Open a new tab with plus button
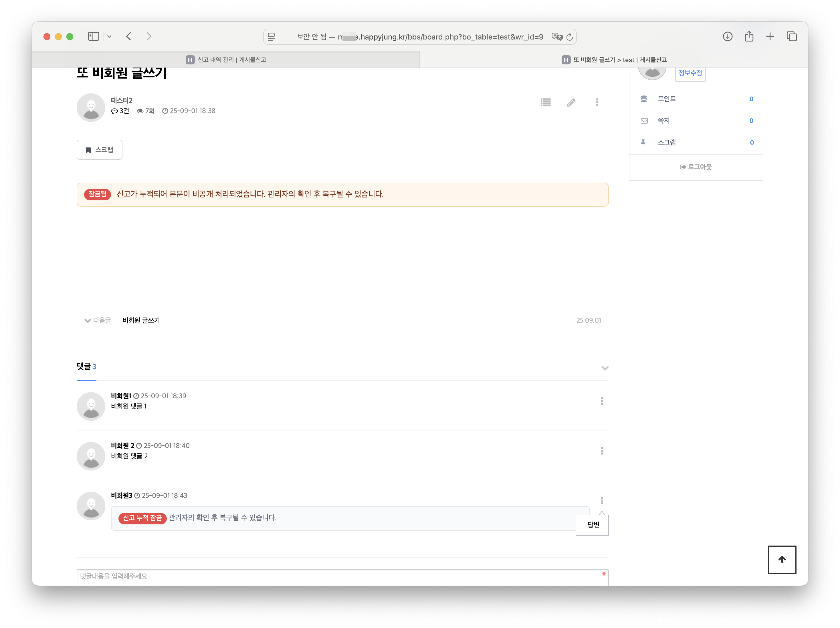The height and width of the screenshot is (628, 840). (770, 36)
